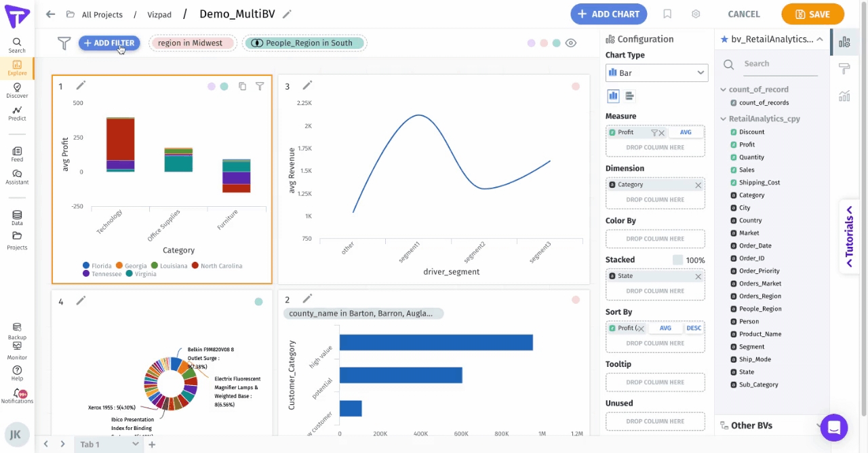Image resolution: width=868 pixels, height=453 pixels.
Task: Open the paint roller formatting panel
Action: click(844, 68)
